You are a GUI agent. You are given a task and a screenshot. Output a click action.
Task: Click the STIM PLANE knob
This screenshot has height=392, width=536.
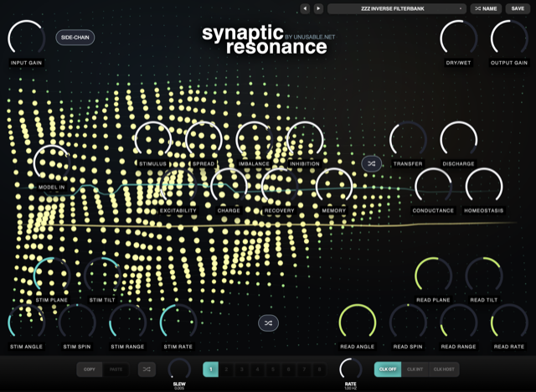pos(52,276)
